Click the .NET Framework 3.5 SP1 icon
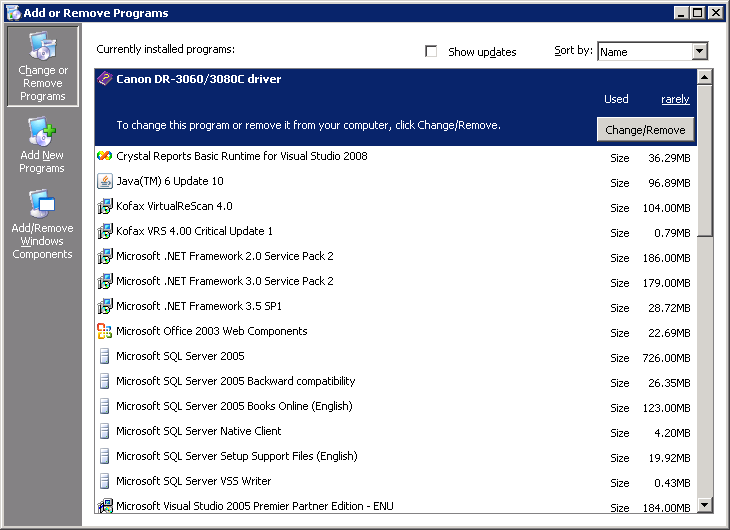730x530 pixels. tap(105, 306)
